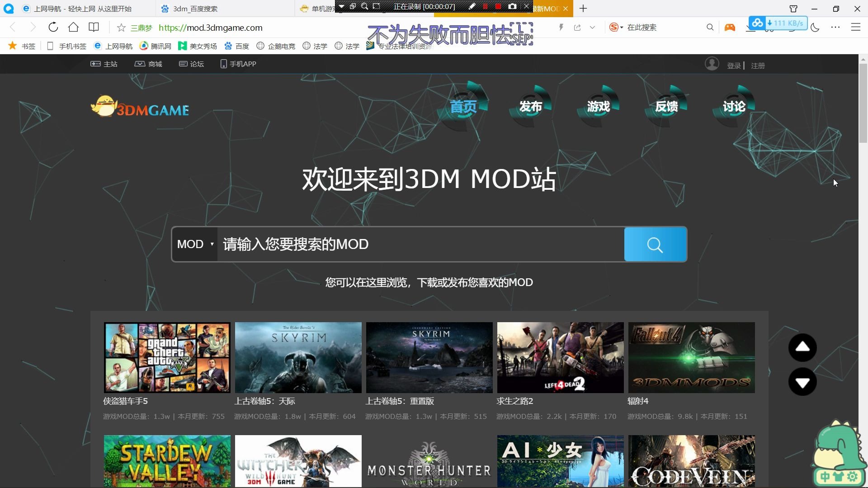The width and height of the screenshot is (868, 488).
Task: Bookmark this page with the star icon
Action: click(121, 28)
